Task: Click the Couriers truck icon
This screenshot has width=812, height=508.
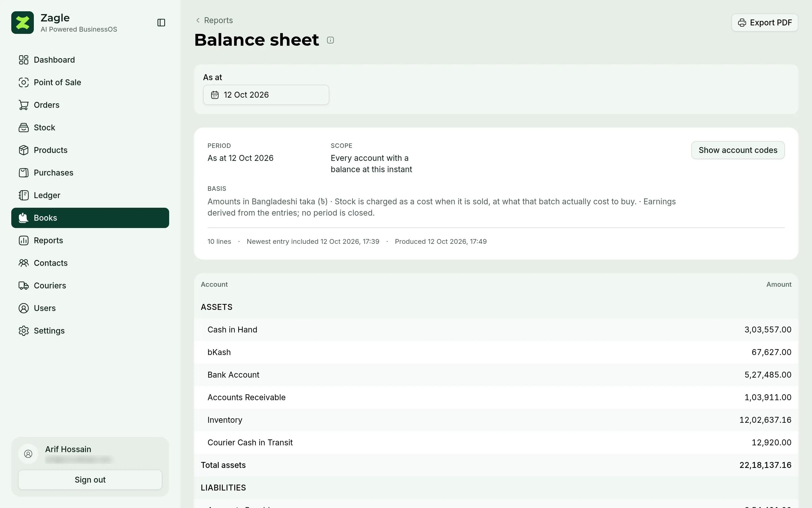Action: [x=23, y=286]
